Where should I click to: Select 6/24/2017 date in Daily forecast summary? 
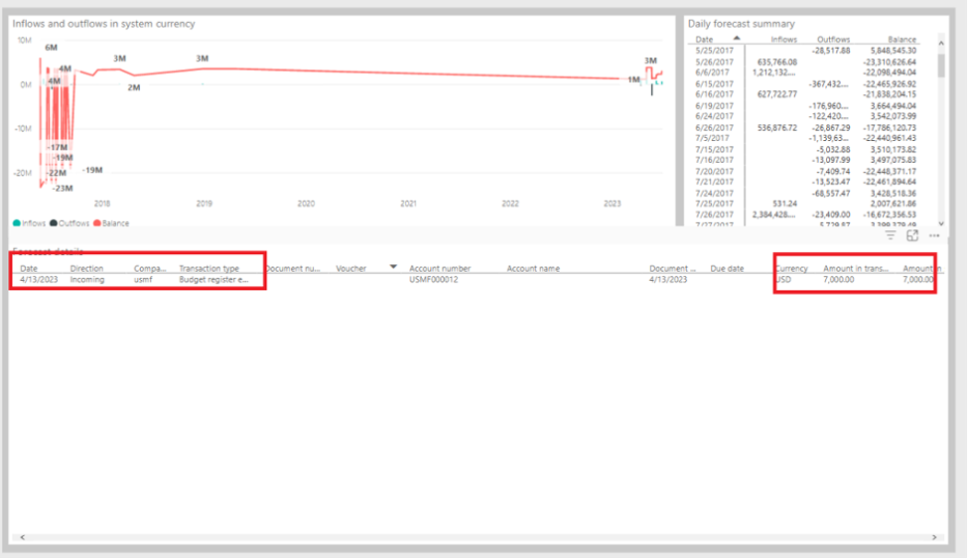point(715,116)
